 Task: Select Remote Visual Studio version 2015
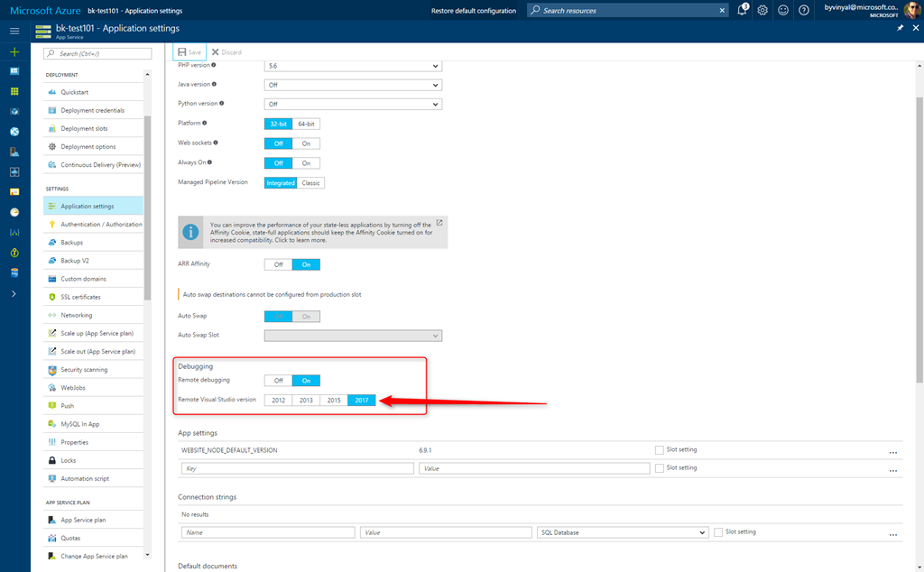pyautogui.click(x=334, y=400)
